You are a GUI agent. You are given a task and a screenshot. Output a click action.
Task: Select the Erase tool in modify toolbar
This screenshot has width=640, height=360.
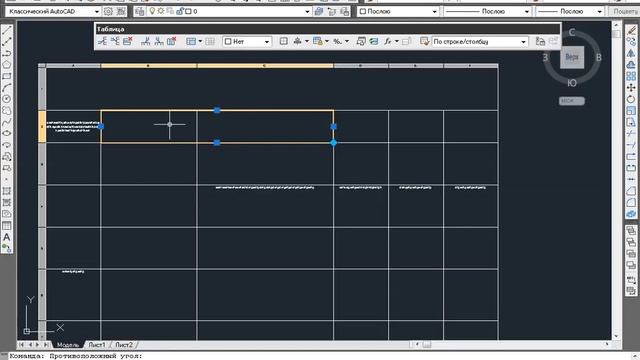pyautogui.click(x=631, y=30)
